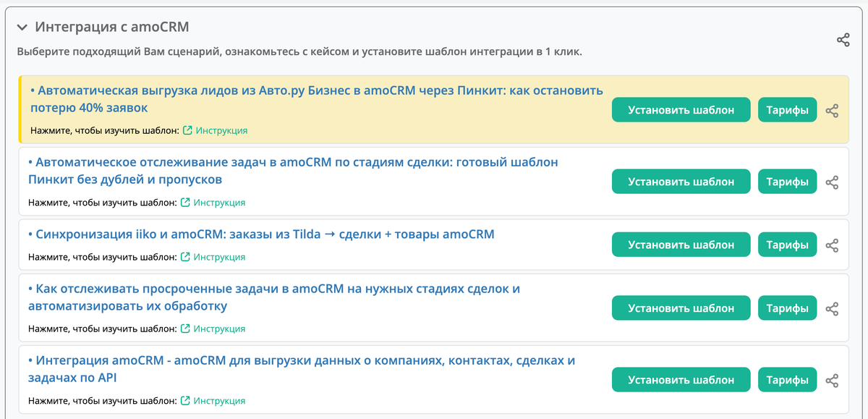Open Тарифы for просроченные задачи row
The height and width of the screenshot is (419, 868).
click(x=788, y=308)
